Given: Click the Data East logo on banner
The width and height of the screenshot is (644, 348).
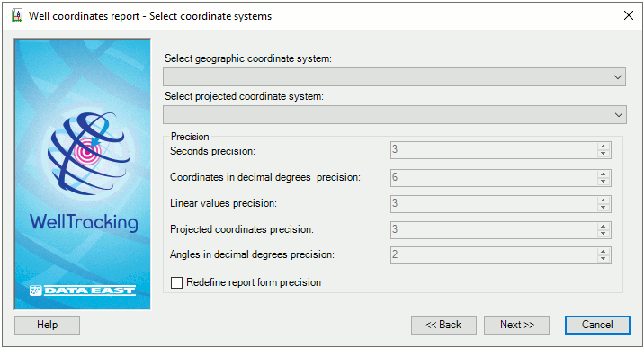Looking at the screenshot, I should tap(83, 290).
